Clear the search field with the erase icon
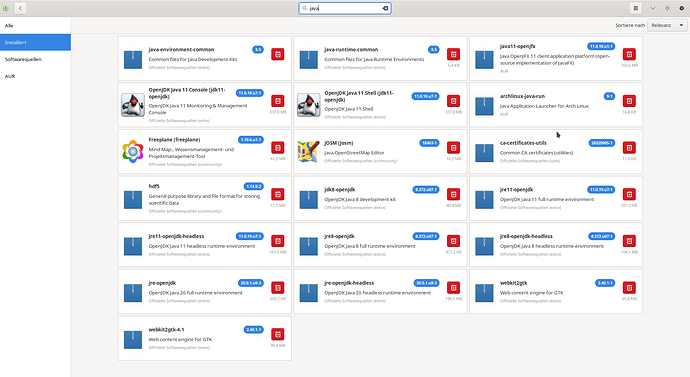This screenshot has width=690, height=377. click(x=385, y=8)
